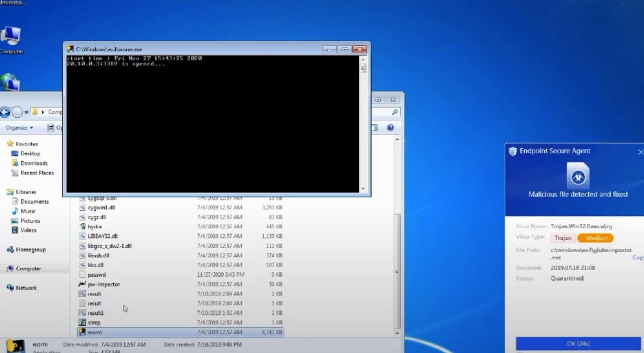Open the Network globe desktop icon

pyautogui.click(x=10, y=82)
